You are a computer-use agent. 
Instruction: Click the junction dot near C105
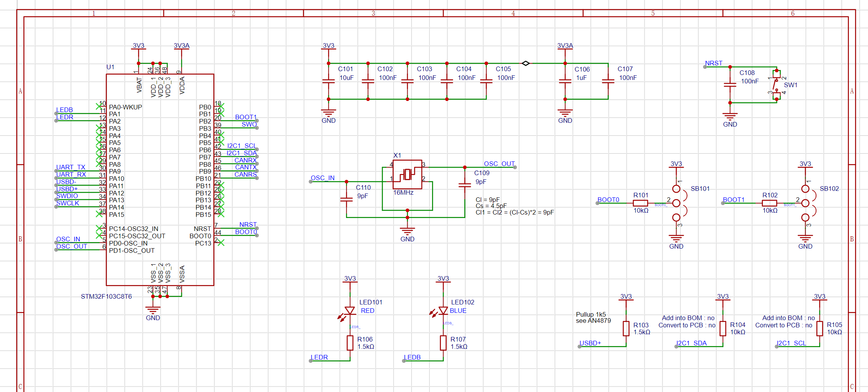(x=486, y=62)
